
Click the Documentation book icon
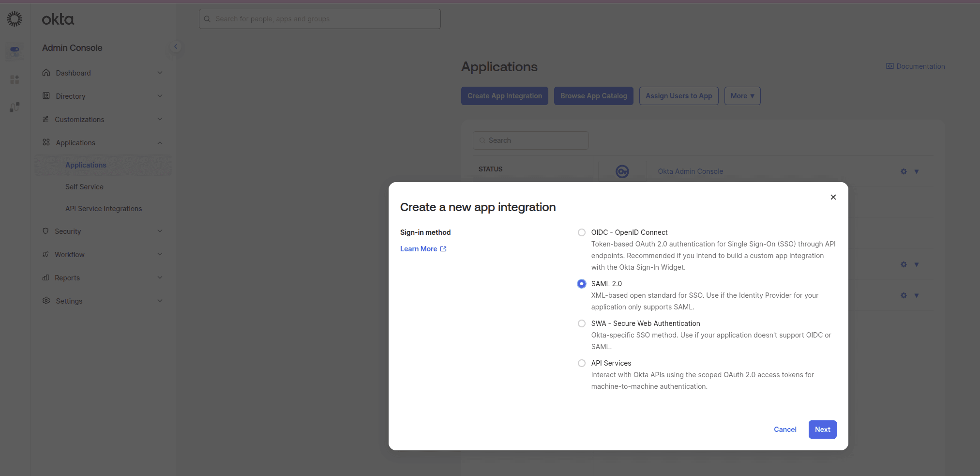(x=890, y=66)
